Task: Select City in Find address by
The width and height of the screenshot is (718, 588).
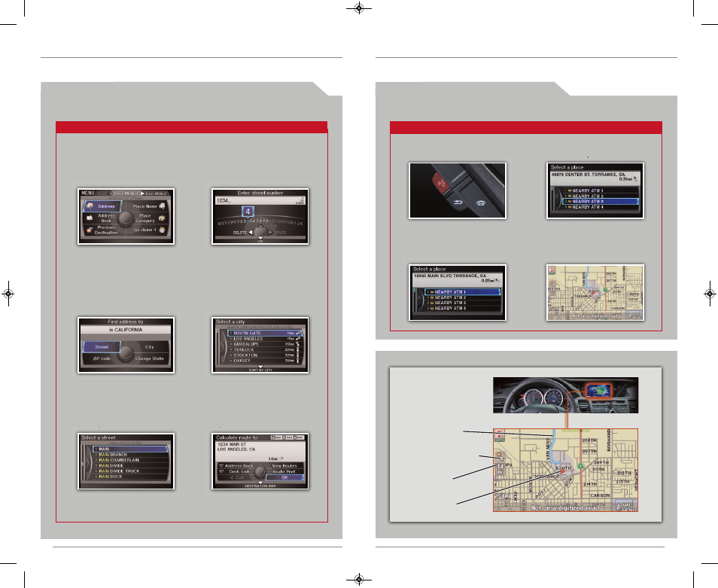Action: click(x=149, y=347)
